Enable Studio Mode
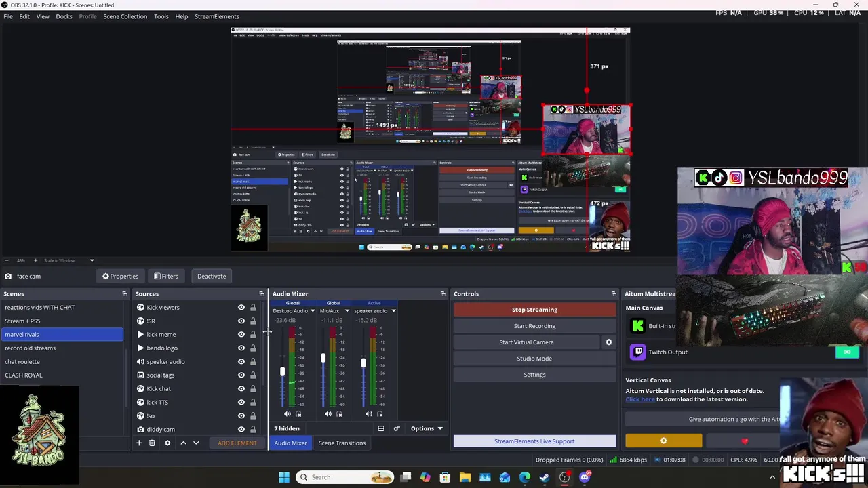Viewport: 868px width, 488px height. [x=534, y=359]
